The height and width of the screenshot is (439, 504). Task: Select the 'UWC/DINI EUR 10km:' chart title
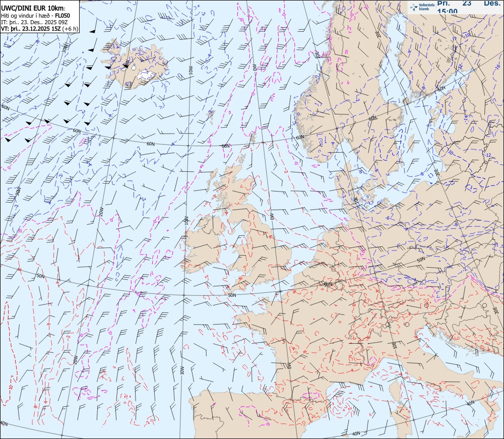point(33,9)
